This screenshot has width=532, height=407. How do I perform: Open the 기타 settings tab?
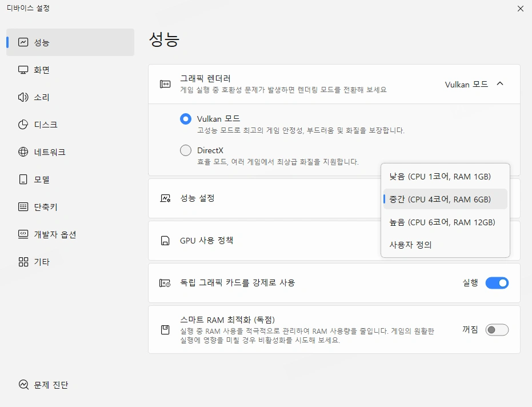point(70,262)
